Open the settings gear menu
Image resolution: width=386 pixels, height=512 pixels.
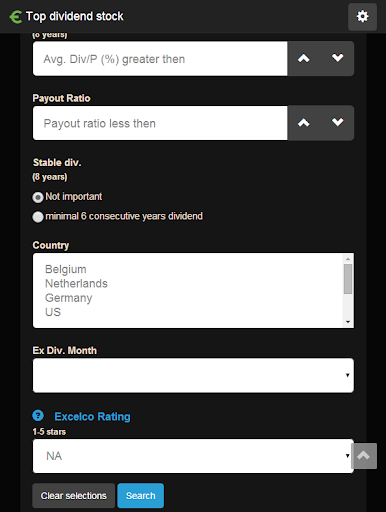pos(362,16)
